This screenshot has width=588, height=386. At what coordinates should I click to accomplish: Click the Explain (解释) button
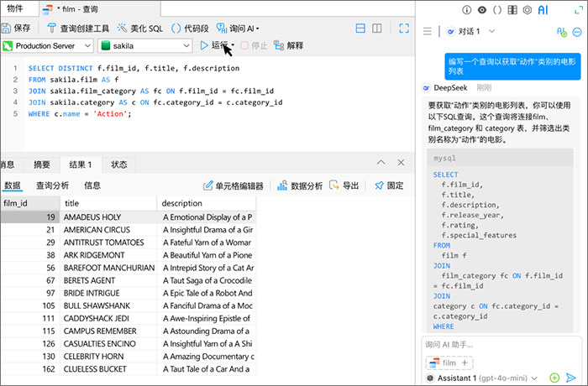point(288,45)
